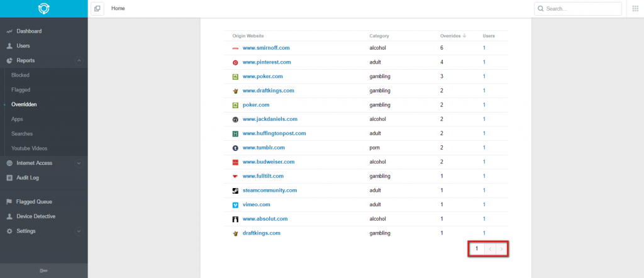Open the Apps report
Screen dimensions: 644x278
point(17,119)
